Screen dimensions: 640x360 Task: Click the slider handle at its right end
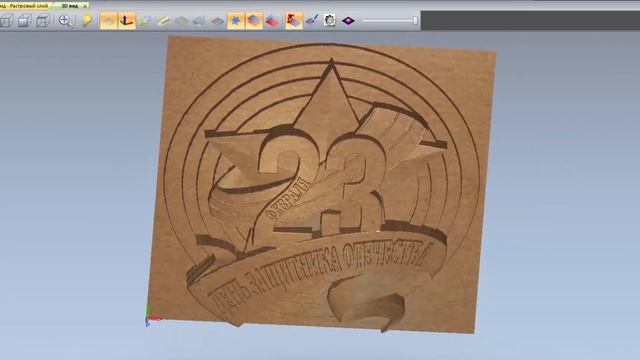click(416, 20)
